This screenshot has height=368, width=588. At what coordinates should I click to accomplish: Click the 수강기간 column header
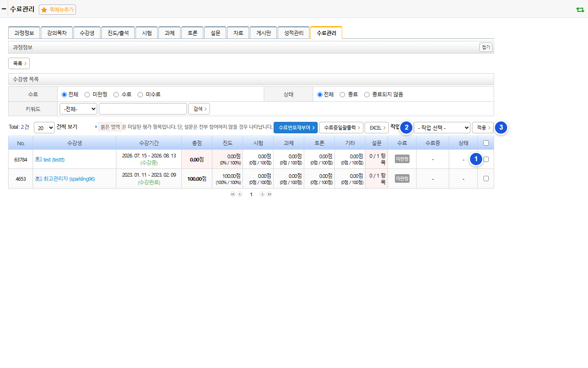[x=149, y=143]
